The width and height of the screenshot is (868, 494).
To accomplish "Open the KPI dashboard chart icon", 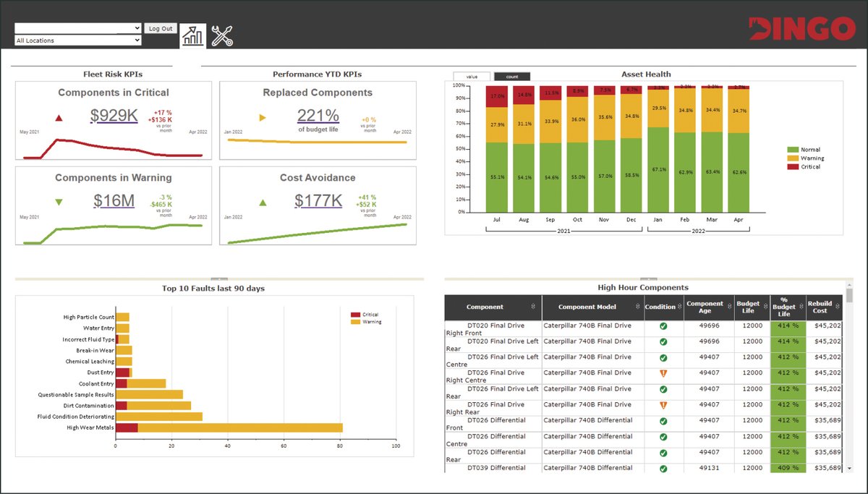I will [192, 35].
